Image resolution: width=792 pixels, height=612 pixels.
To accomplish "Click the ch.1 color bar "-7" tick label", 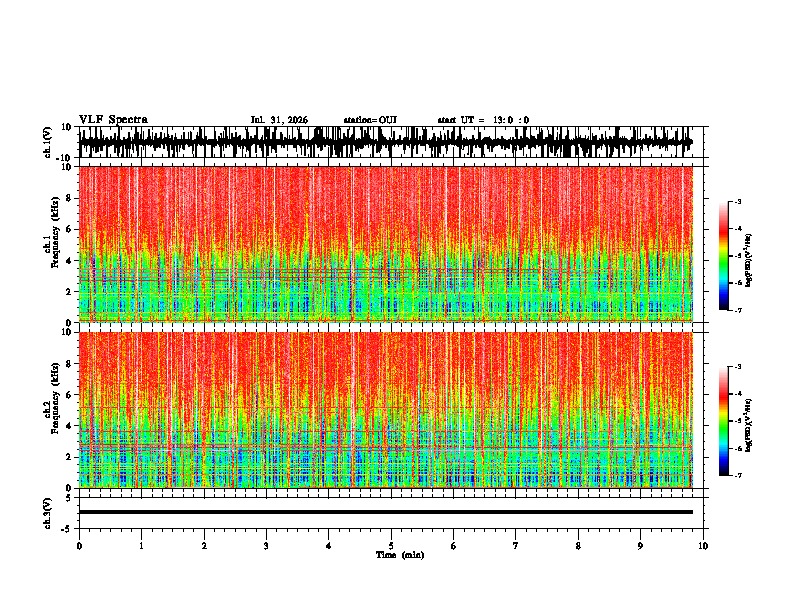I will 738,310.
